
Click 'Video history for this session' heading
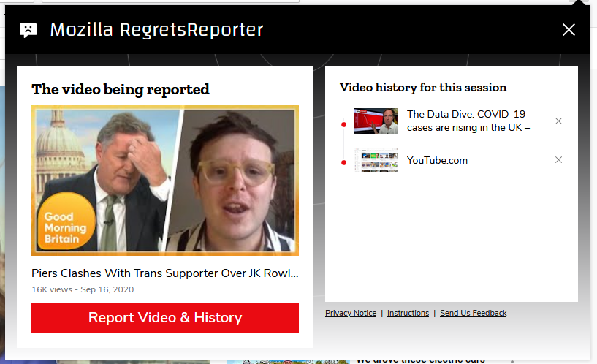coord(423,88)
